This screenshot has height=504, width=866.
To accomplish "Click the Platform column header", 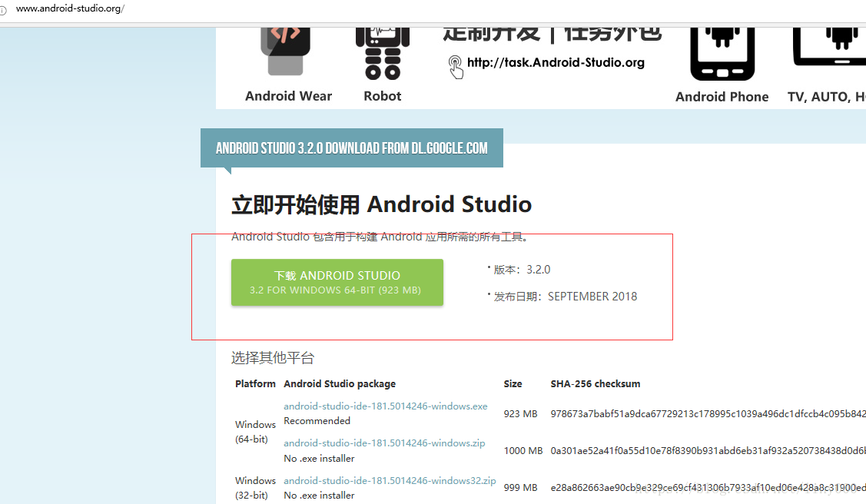I will pyautogui.click(x=255, y=383).
